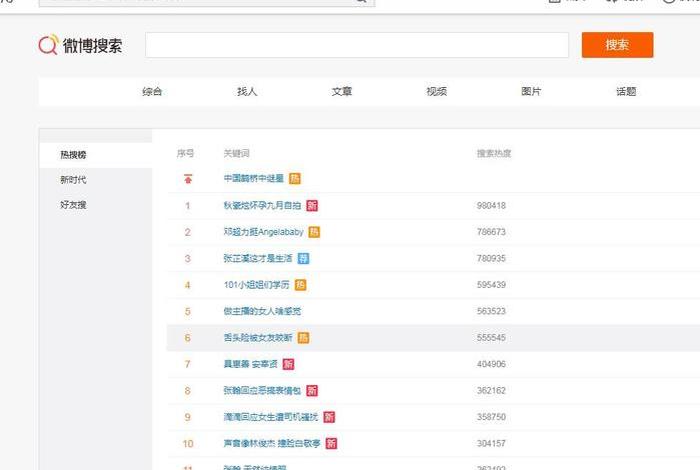Screen dimensions: 700x470
Task: Click the search heat value 555545
Action: click(x=491, y=338)
